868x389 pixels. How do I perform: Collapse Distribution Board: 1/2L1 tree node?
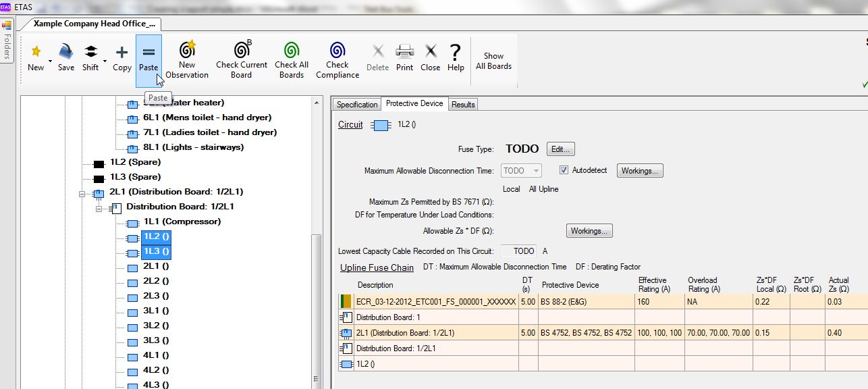[100, 208]
